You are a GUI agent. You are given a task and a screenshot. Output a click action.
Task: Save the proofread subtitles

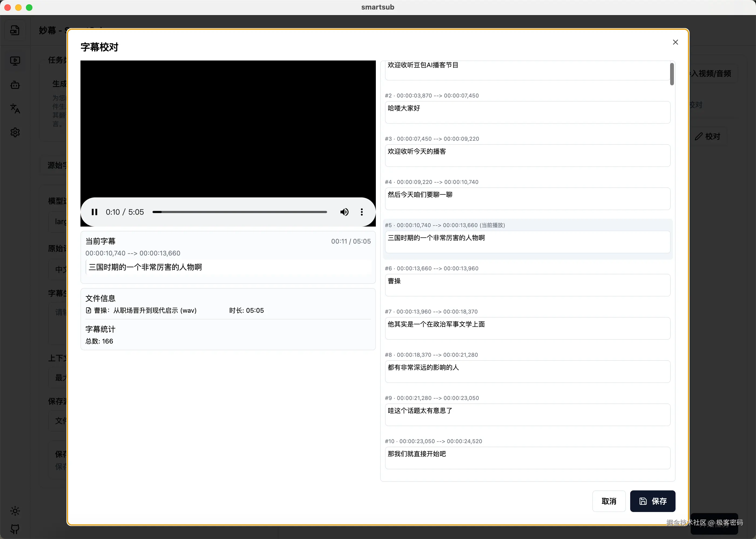653,501
